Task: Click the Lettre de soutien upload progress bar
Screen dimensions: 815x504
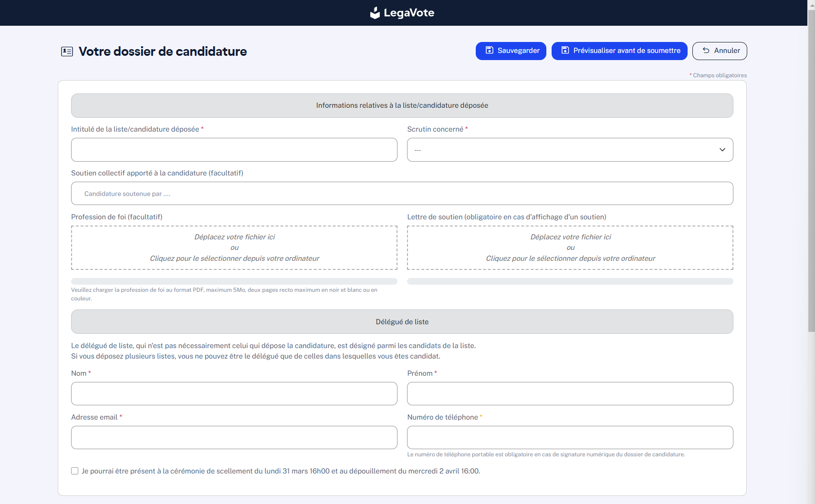Action: click(570, 281)
